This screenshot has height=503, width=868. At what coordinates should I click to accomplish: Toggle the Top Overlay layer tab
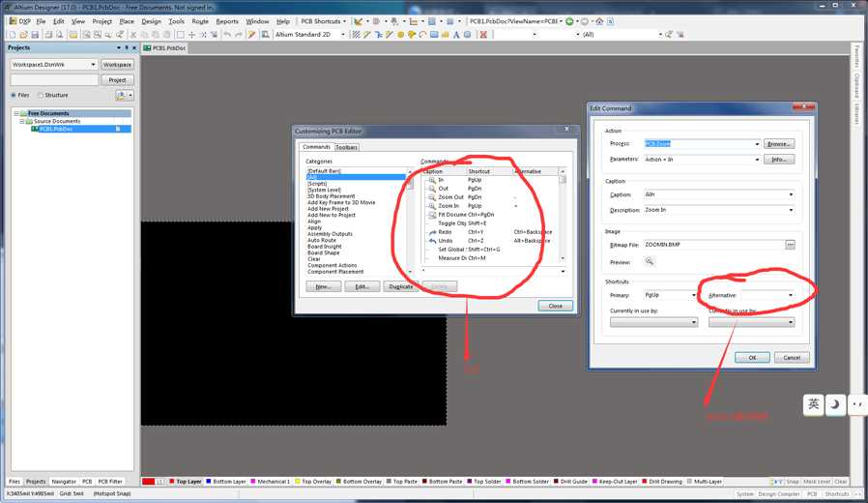pyautogui.click(x=313, y=482)
